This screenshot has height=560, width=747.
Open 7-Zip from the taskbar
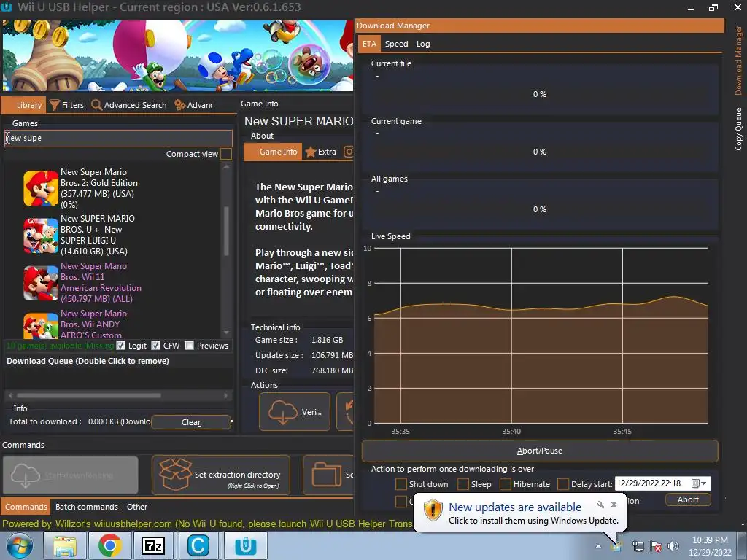[x=153, y=545]
